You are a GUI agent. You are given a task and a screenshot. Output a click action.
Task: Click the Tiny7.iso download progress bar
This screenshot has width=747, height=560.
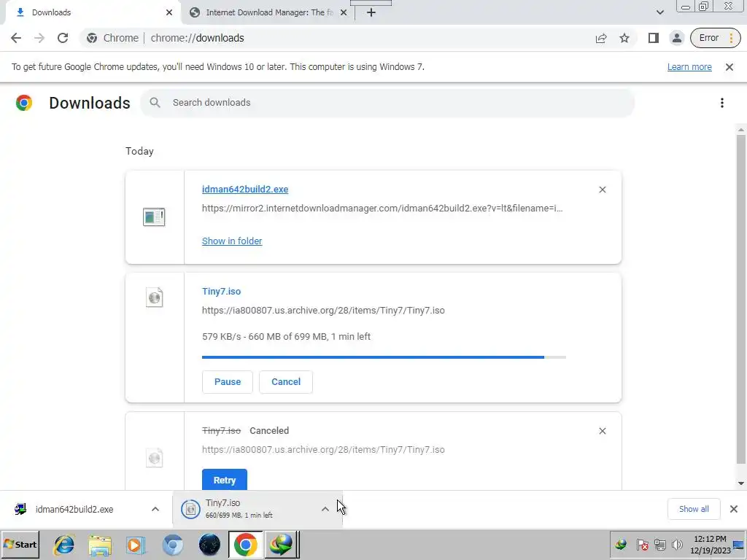click(x=384, y=357)
